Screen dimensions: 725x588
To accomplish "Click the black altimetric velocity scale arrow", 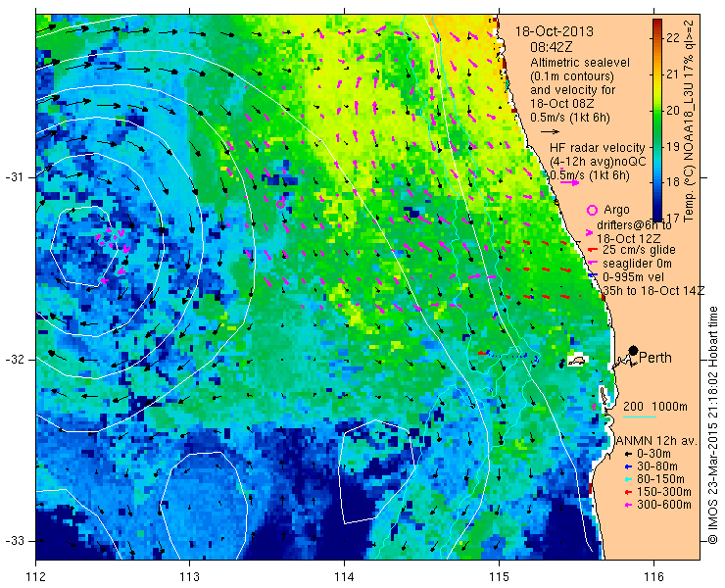I will tap(551, 132).
